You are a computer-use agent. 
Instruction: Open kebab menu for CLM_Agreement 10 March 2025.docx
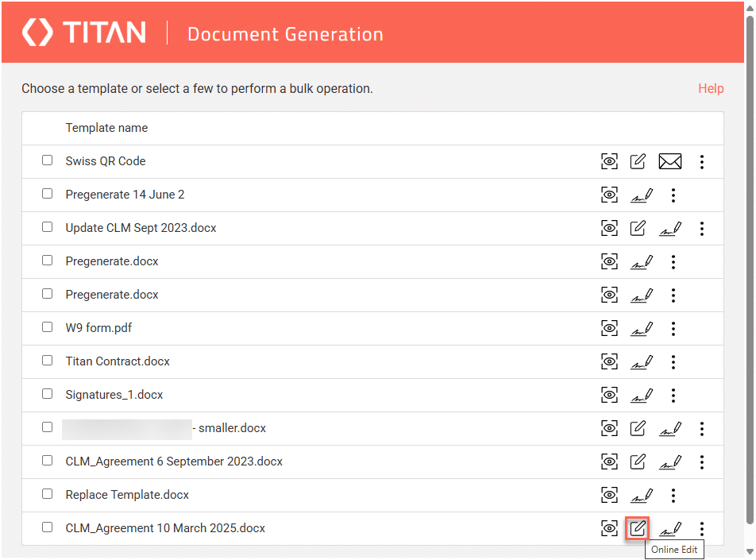coord(702,528)
